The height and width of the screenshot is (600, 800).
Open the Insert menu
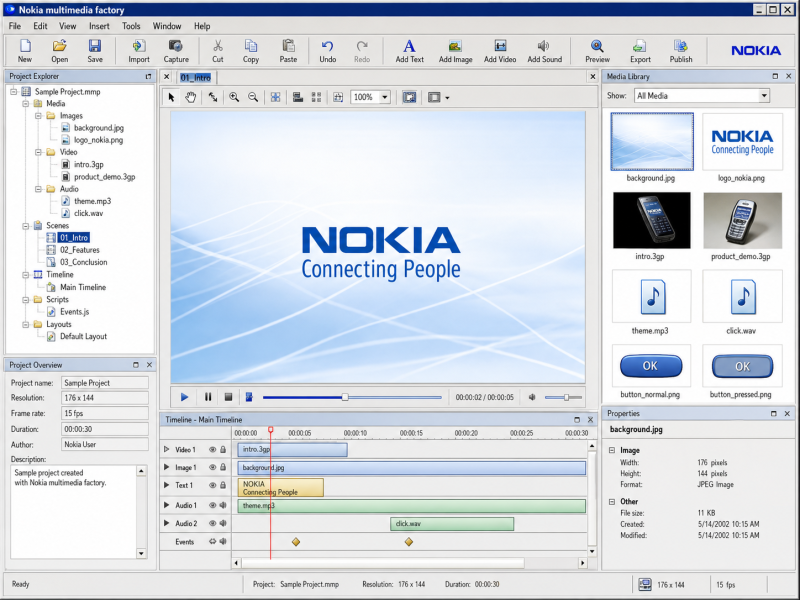pos(99,26)
